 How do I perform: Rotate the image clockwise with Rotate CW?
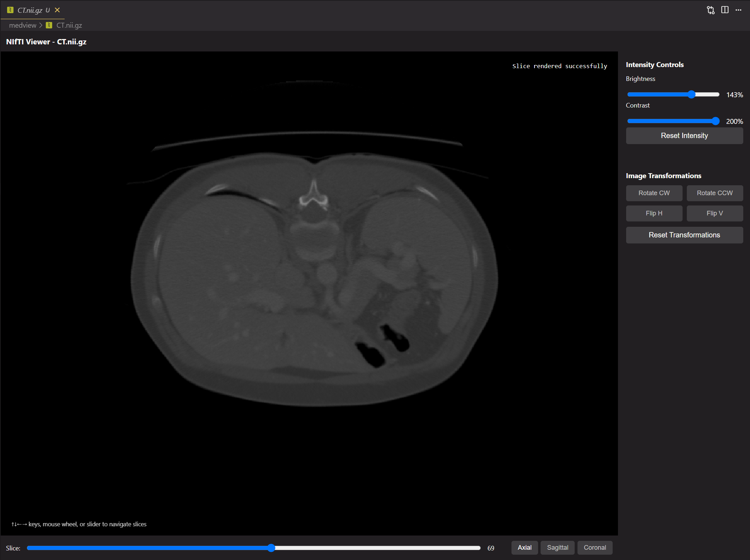[x=654, y=193]
